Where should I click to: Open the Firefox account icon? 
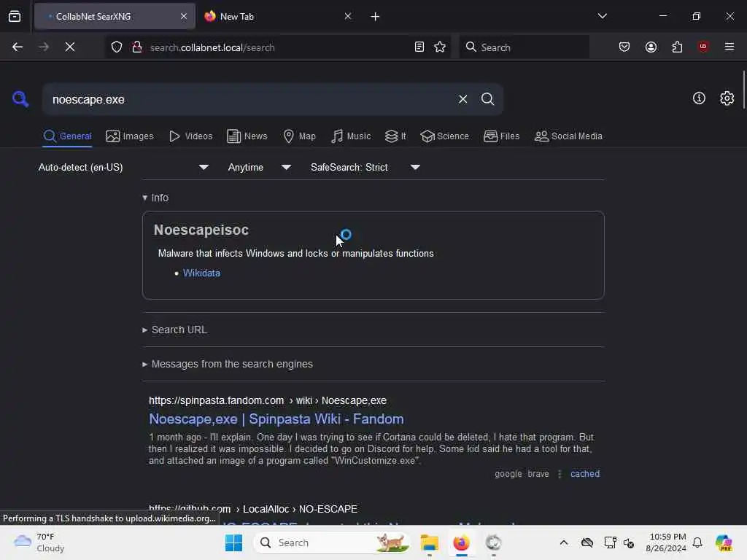(651, 47)
